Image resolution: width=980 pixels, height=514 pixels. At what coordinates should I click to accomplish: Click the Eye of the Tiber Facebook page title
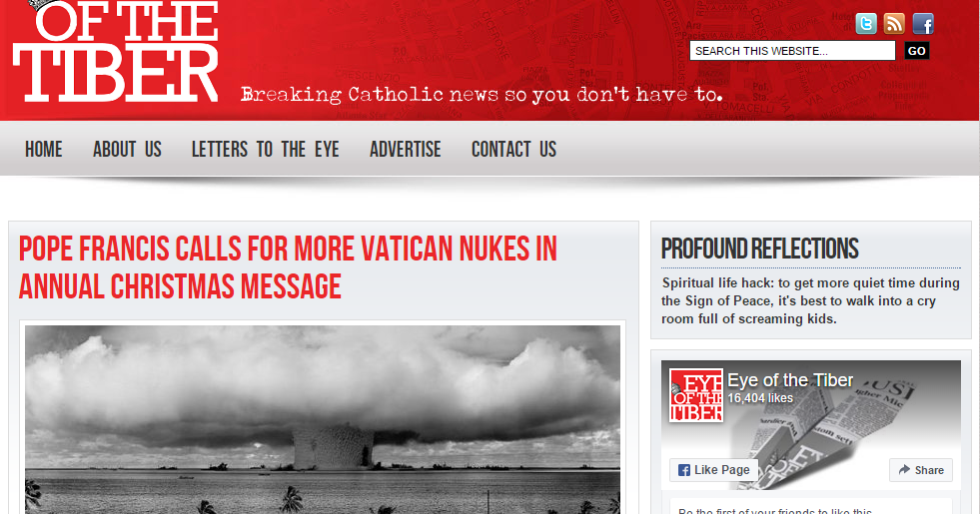pos(790,379)
